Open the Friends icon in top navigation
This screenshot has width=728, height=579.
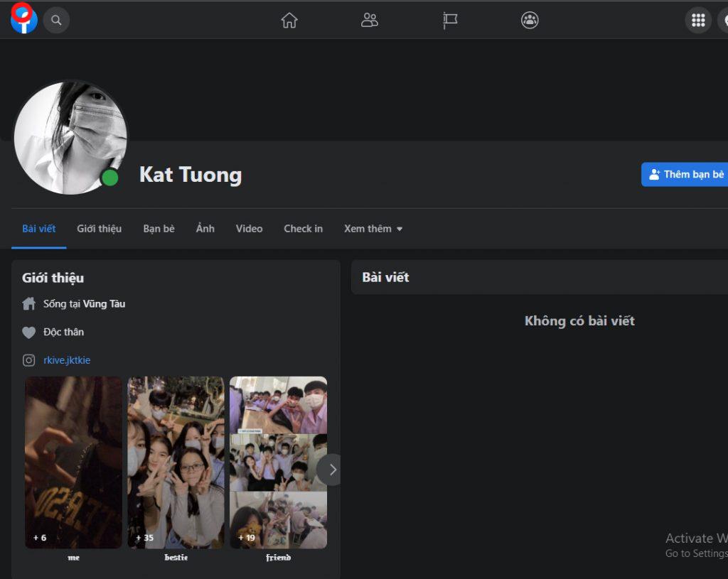pyautogui.click(x=369, y=20)
